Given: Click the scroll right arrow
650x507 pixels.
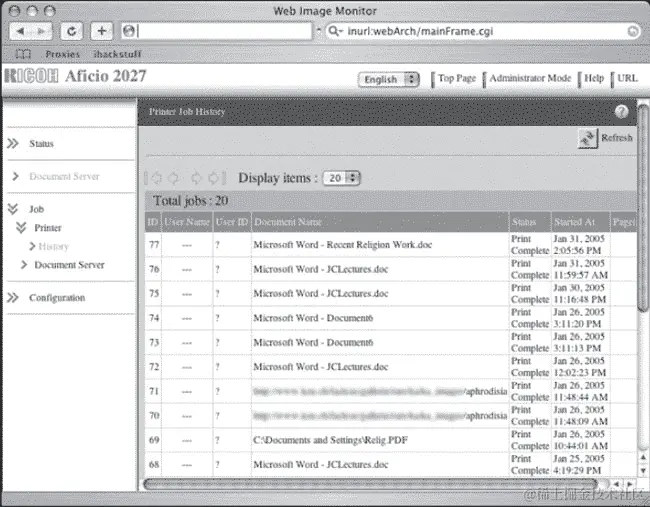Looking at the screenshot, I should (630, 484).
